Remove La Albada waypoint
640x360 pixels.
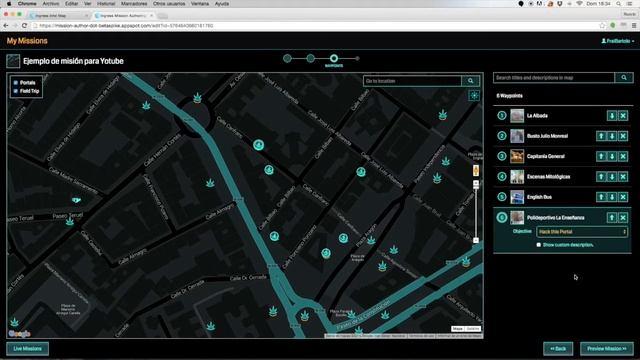(x=623, y=116)
